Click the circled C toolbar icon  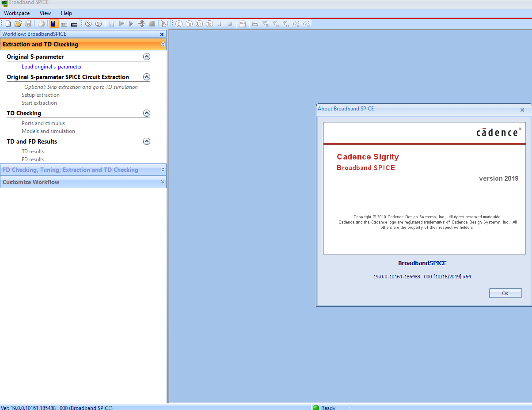point(179,23)
